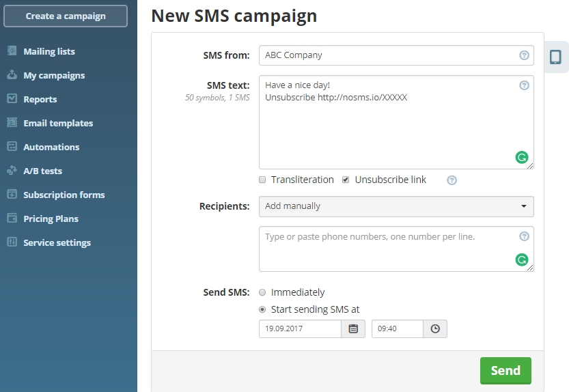
Task: Click the Grammarly icon in recipients box
Action: (522, 260)
